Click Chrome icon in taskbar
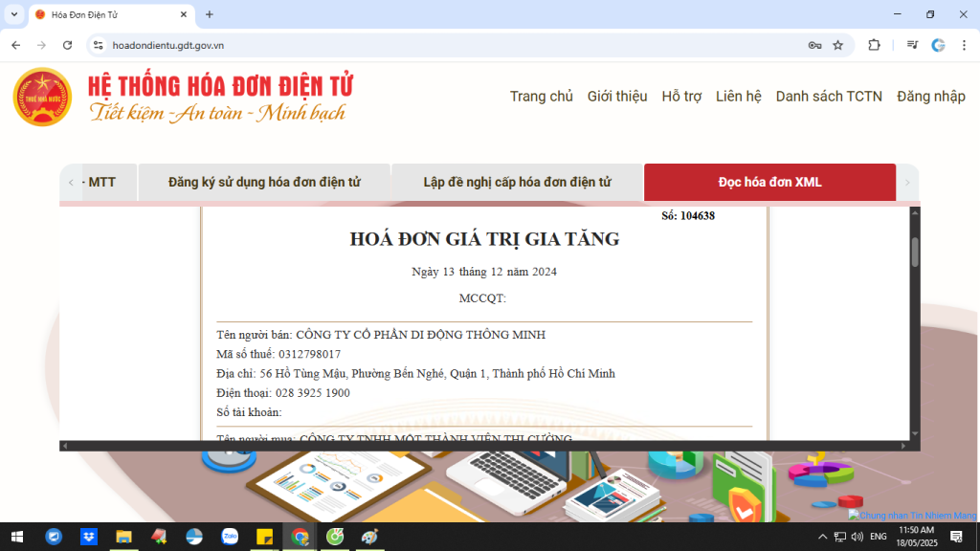 300,537
